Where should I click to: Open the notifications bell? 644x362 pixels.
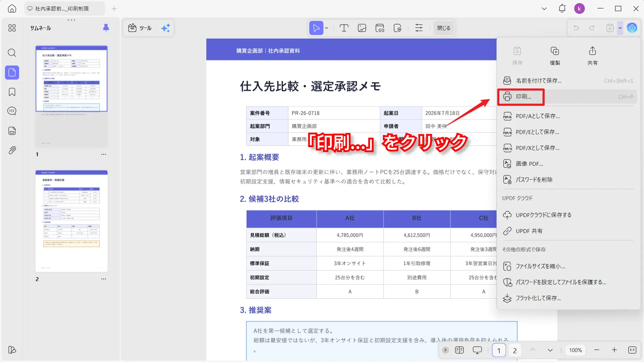click(x=562, y=8)
